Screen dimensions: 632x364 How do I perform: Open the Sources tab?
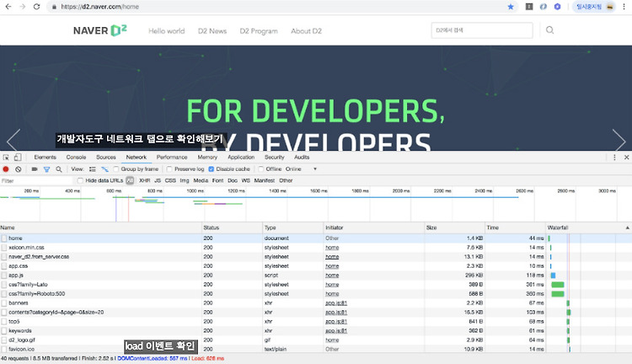pyautogui.click(x=106, y=158)
